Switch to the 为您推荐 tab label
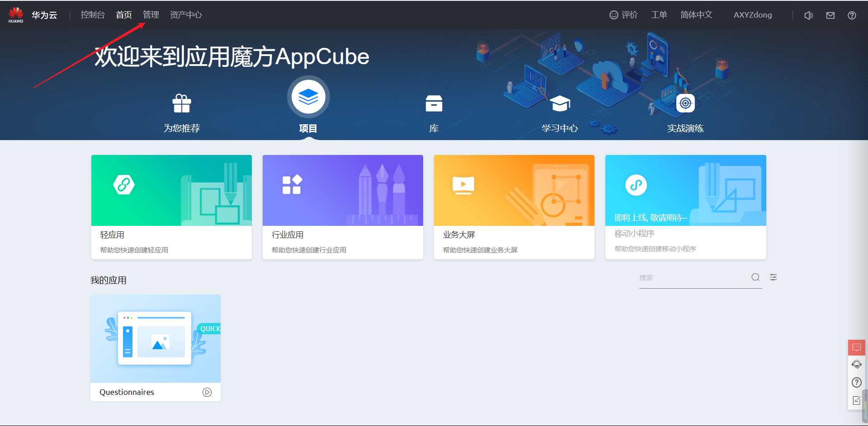This screenshot has height=426, width=868. point(182,128)
